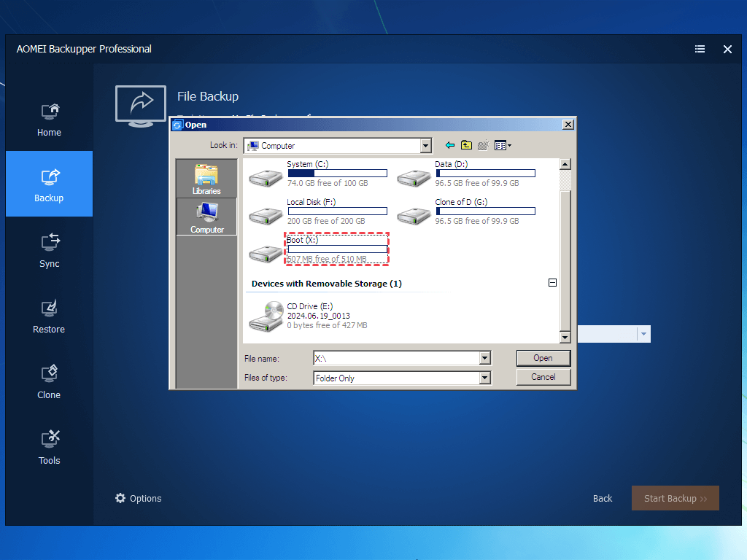Screen dimensions: 747x560
Task: Expand the Look in dropdown
Action: [426, 146]
